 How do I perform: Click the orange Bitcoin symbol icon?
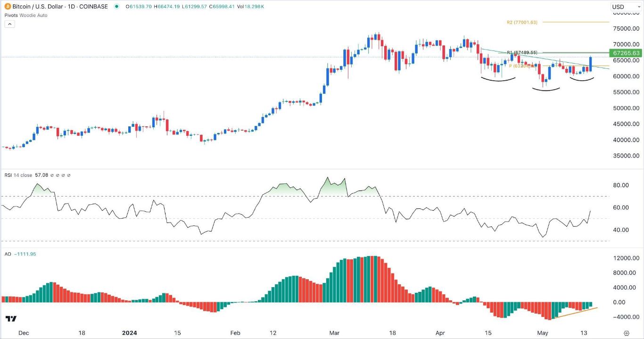(8, 7)
